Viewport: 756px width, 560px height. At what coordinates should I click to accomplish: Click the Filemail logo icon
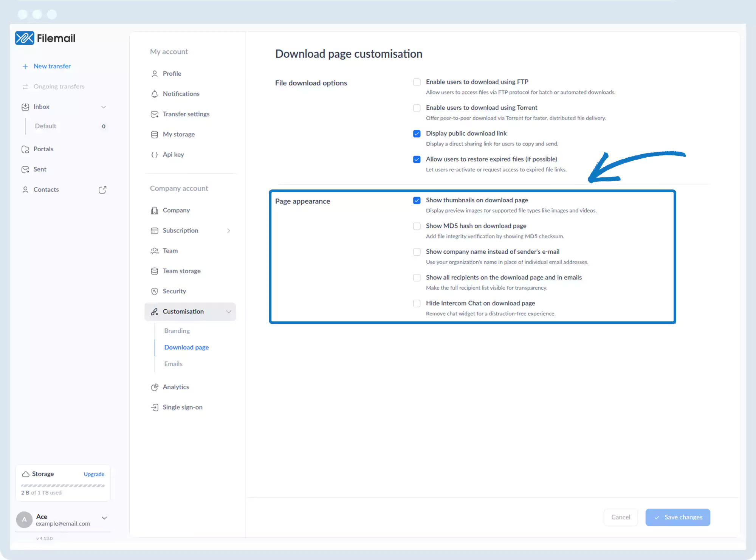[x=25, y=38]
